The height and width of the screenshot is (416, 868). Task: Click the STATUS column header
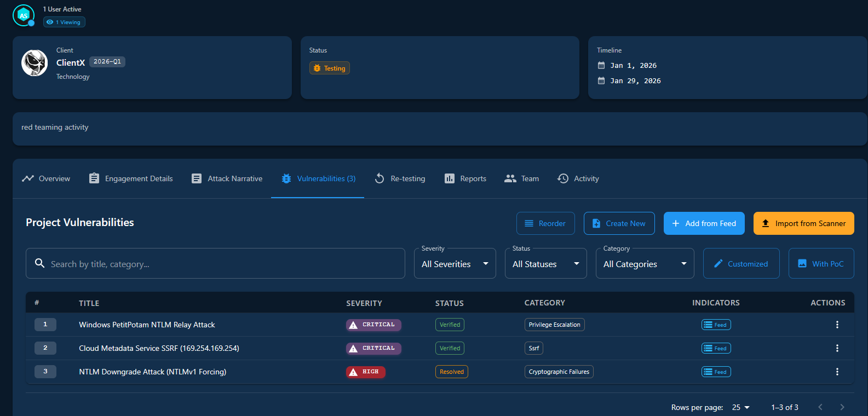coord(450,303)
